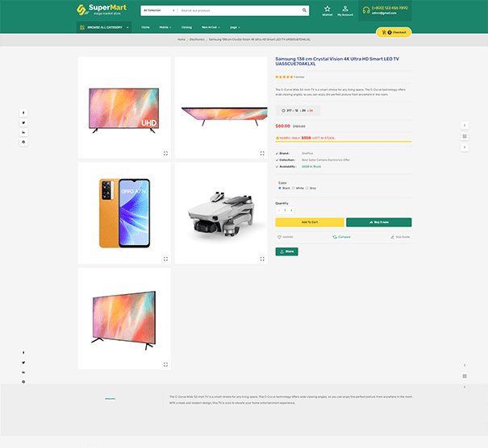Click the five-star rating
Screen dimensions: 488x448
284,77
